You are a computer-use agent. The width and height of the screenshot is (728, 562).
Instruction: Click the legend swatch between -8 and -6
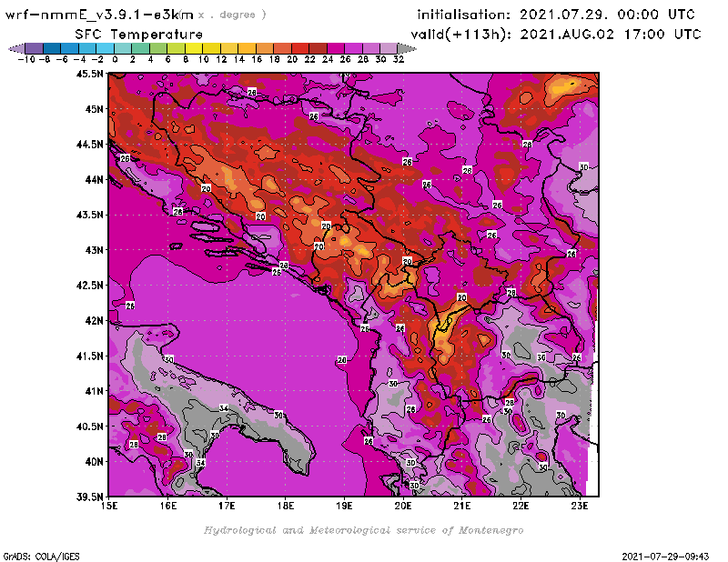point(52,48)
